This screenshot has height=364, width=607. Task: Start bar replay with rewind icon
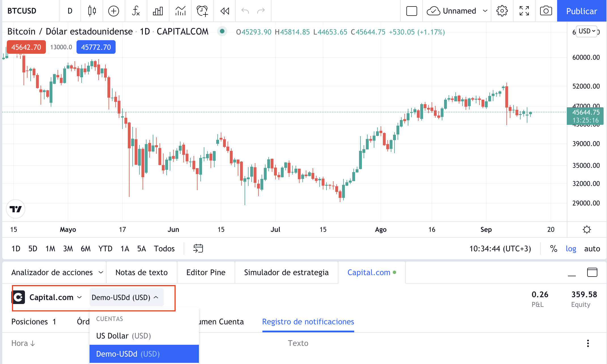[225, 11]
